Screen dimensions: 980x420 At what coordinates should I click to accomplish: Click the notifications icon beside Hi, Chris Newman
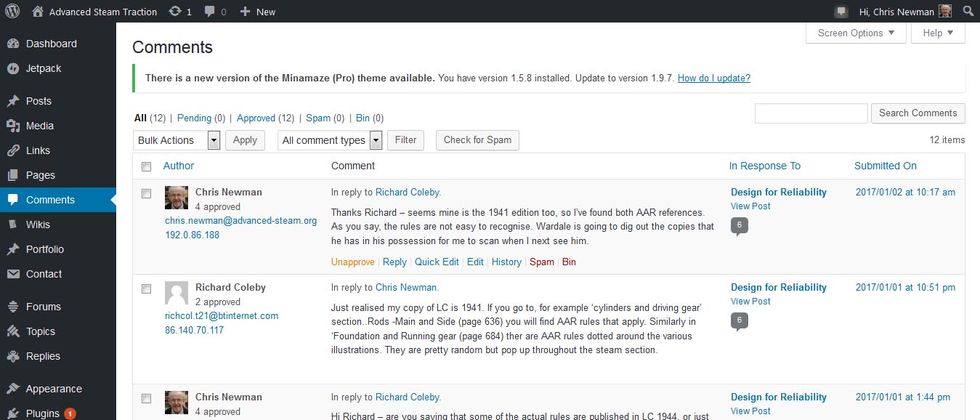click(841, 12)
